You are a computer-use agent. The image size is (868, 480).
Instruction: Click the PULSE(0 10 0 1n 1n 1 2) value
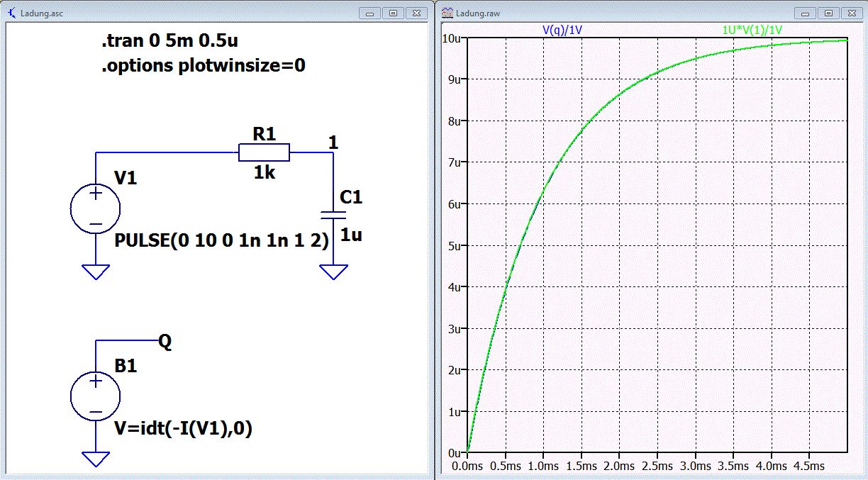[221, 241]
